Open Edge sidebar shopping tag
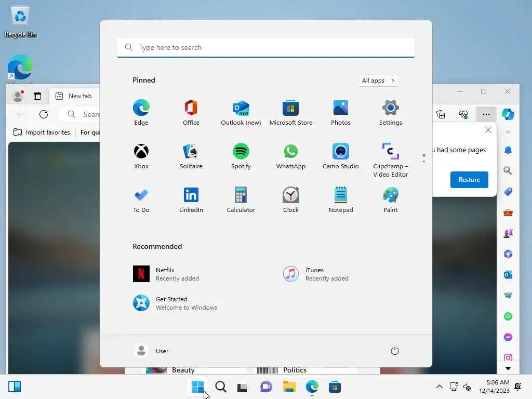Viewport: 532px width, 399px height. 508,192
